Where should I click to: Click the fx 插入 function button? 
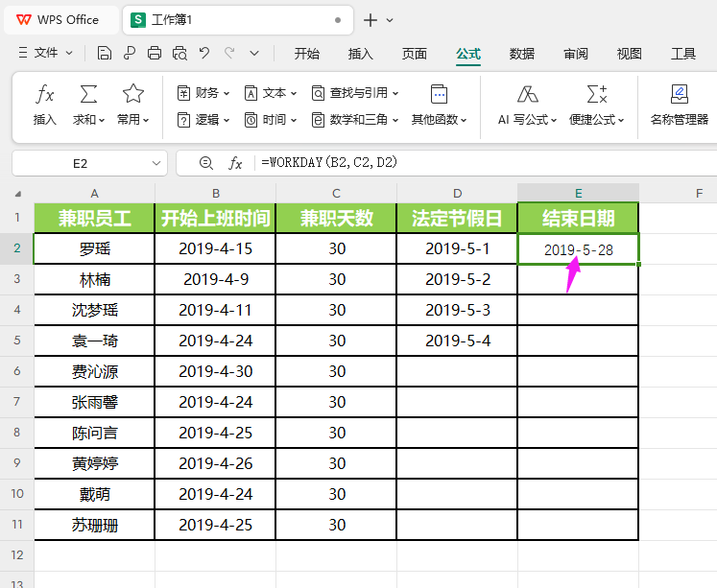tap(45, 105)
